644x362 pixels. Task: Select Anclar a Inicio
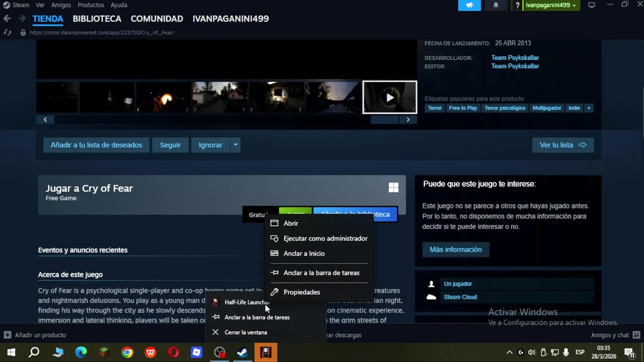pyautogui.click(x=319, y=253)
